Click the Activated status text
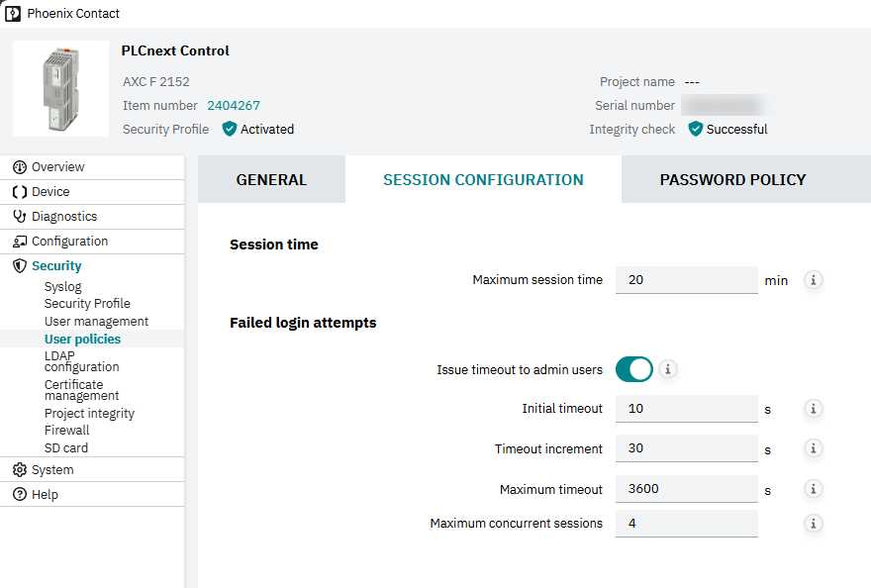The width and height of the screenshot is (871, 588). point(267,129)
